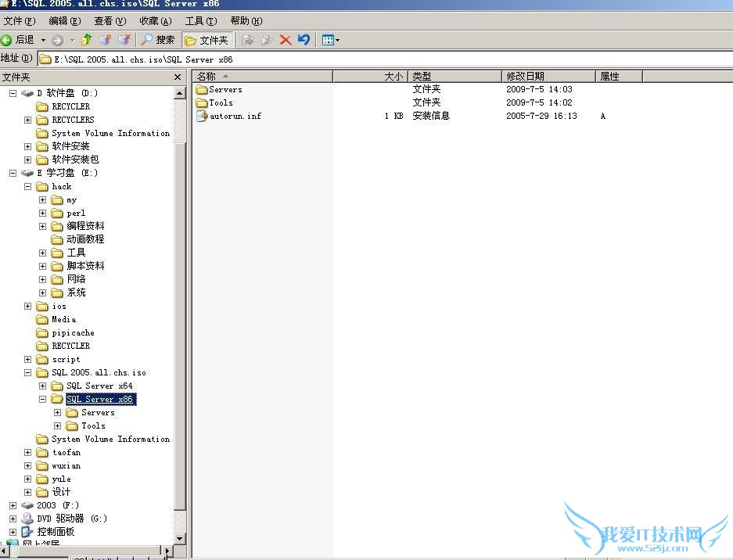Open the 编辑(E) menu
The height and width of the screenshot is (560, 733).
(65, 21)
